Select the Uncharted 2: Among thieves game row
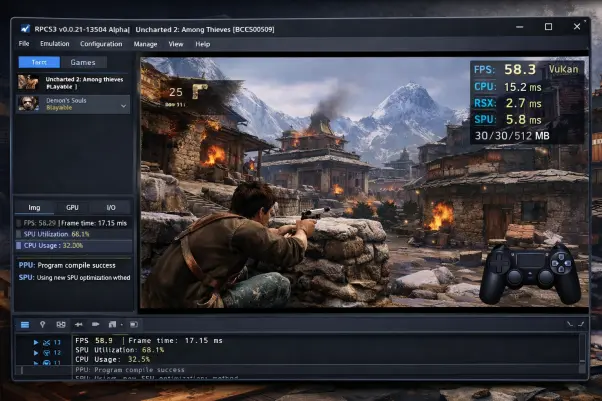This screenshot has height=401, width=602. point(73,83)
